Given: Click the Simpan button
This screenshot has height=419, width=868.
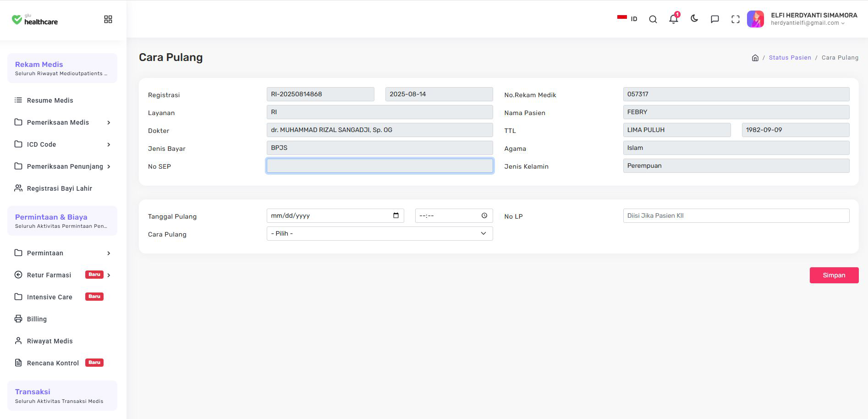Looking at the screenshot, I should (834, 275).
